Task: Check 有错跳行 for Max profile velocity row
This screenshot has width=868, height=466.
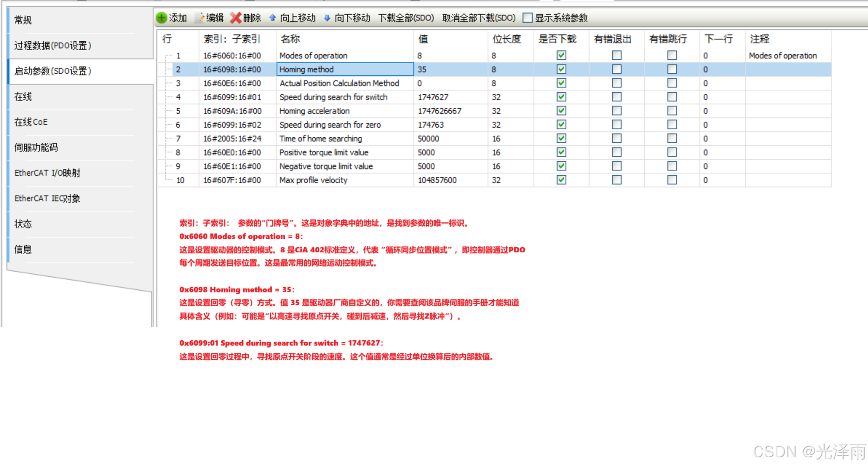Action: 671,180
